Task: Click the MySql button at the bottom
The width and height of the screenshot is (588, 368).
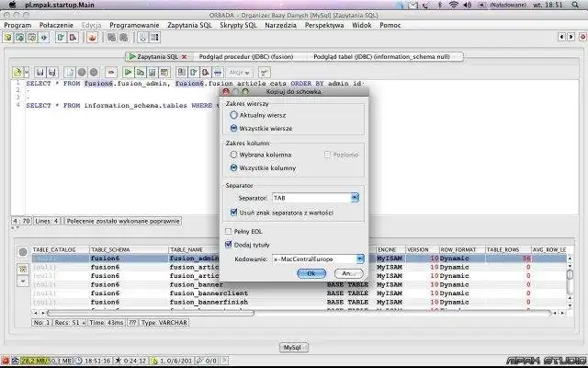Action: pos(294,348)
